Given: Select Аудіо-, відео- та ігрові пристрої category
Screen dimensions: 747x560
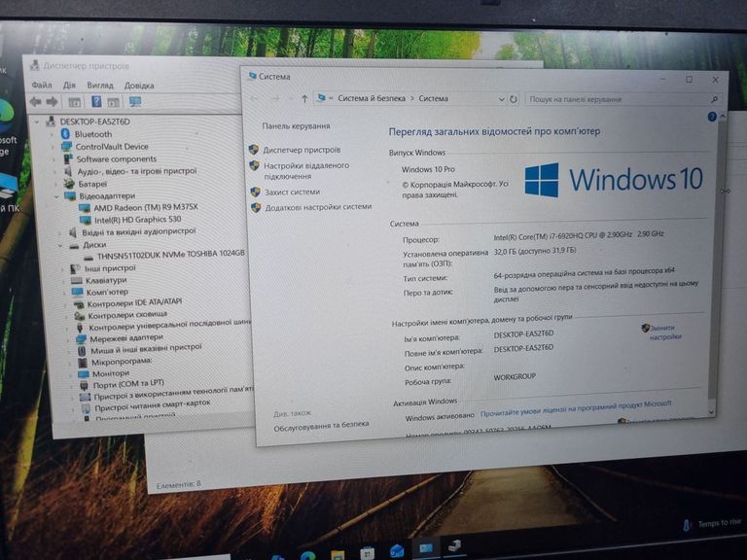Looking at the screenshot, I should [x=137, y=171].
